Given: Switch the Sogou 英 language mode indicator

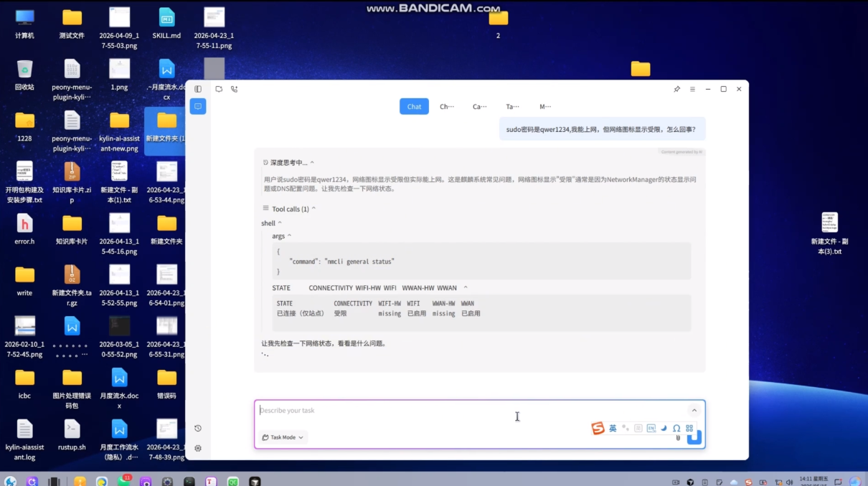Looking at the screenshot, I should (x=613, y=428).
